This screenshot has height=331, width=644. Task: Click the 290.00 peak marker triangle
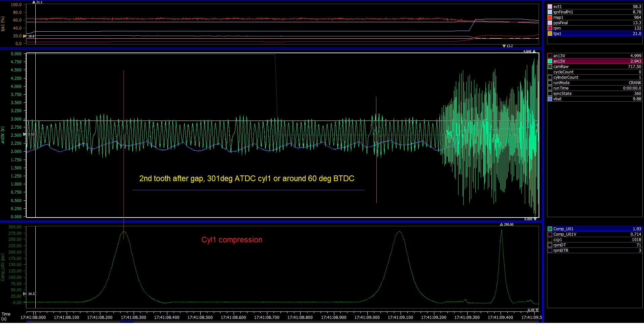coord(501,225)
